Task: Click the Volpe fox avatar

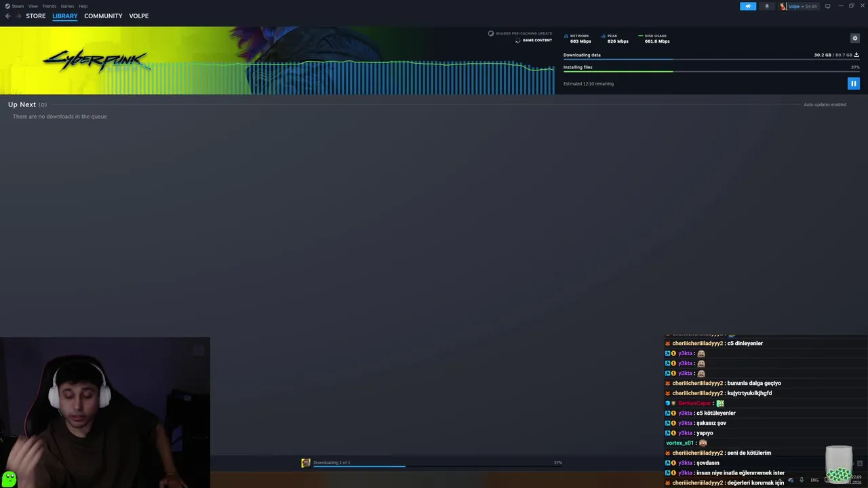Action: tap(783, 6)
